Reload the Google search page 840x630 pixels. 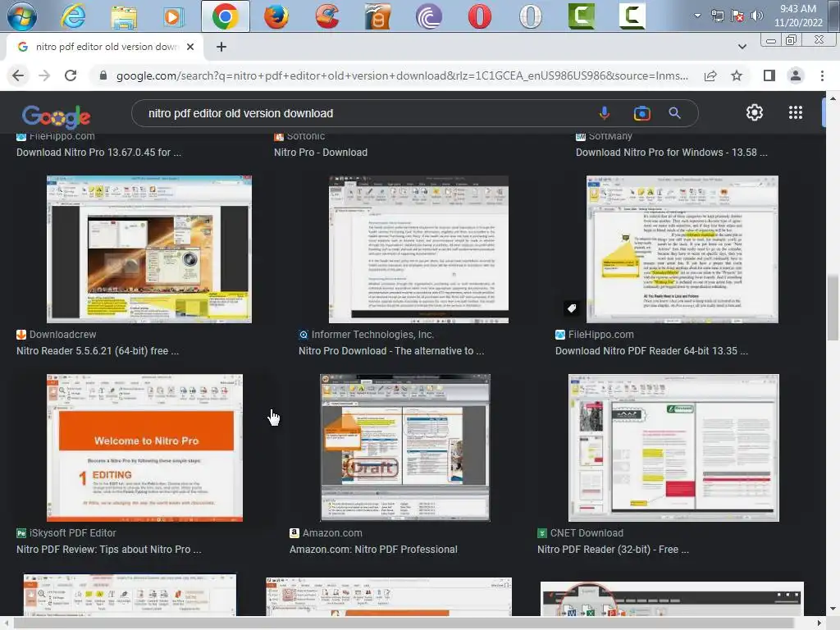[x=71, y=75]
